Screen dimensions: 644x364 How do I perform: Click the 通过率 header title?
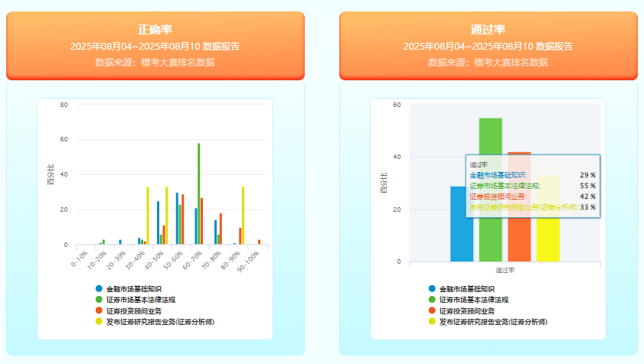[488, 30]
